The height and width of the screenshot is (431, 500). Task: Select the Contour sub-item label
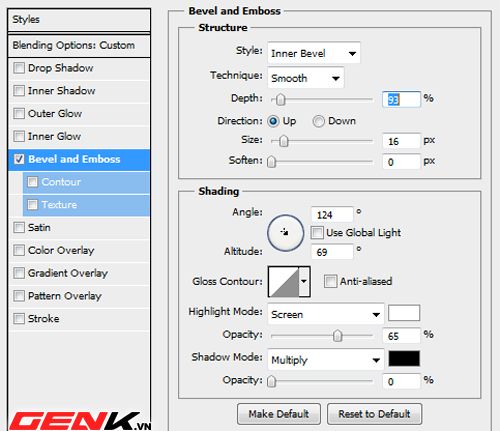click(61, 182)
